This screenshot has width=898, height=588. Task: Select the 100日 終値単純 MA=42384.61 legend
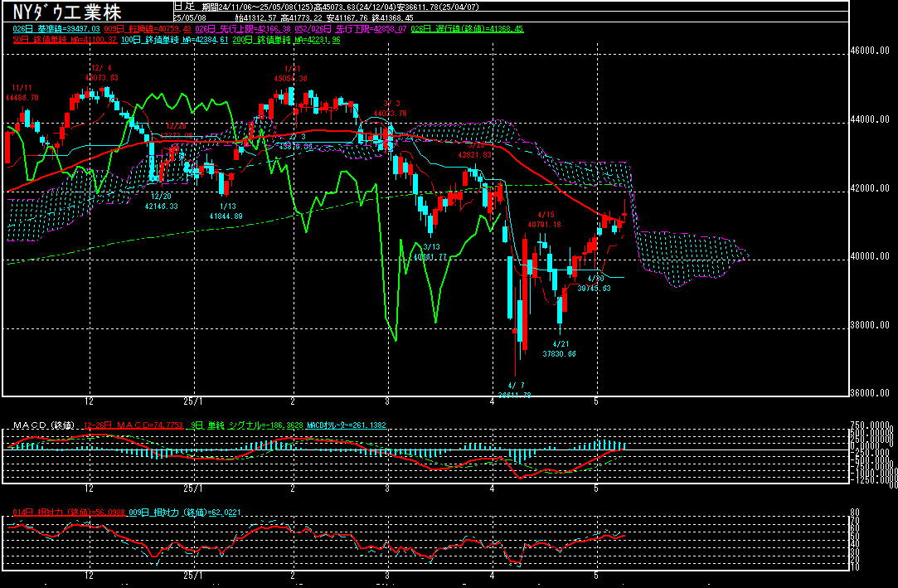pos(175,40)
